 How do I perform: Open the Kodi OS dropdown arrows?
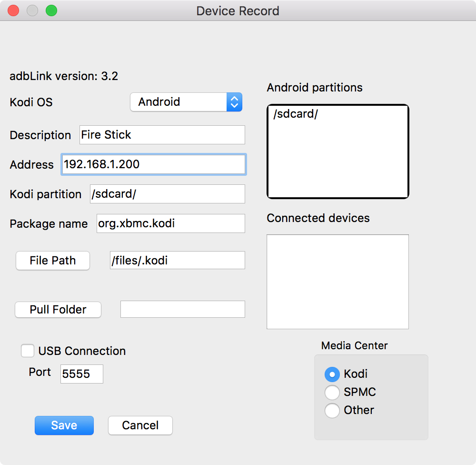click(234, 102)
